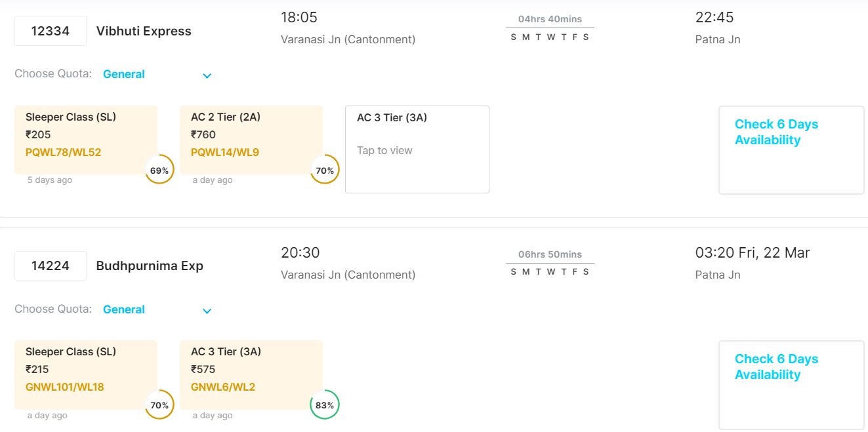Open the General quota selector for train 14224
Viewport: 868px width, 432px height.
click(x=124, y=309)
